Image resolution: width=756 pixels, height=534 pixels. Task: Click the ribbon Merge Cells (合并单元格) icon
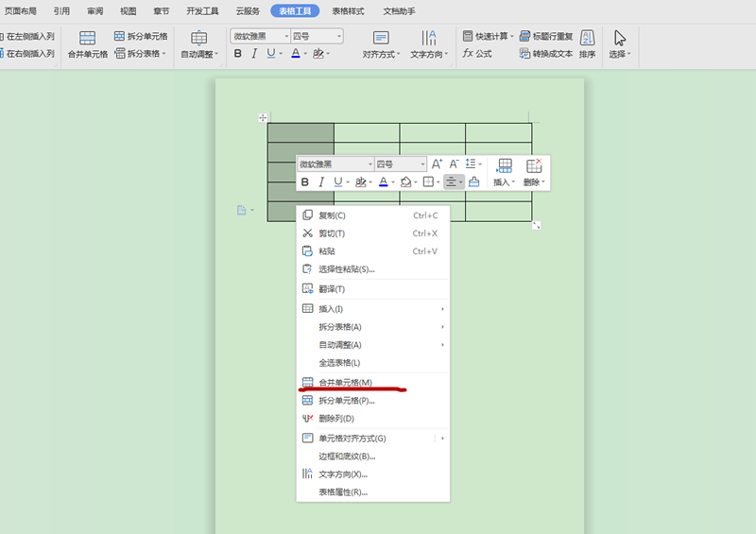click(87, 44)
